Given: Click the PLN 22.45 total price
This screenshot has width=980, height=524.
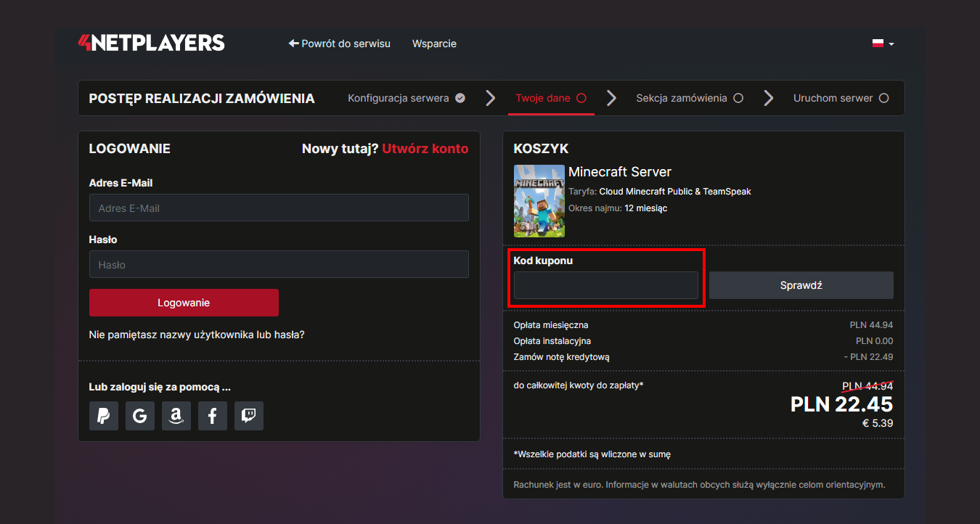Looking at the screenshot, I should pyautogui.click(x=842, y=404).
